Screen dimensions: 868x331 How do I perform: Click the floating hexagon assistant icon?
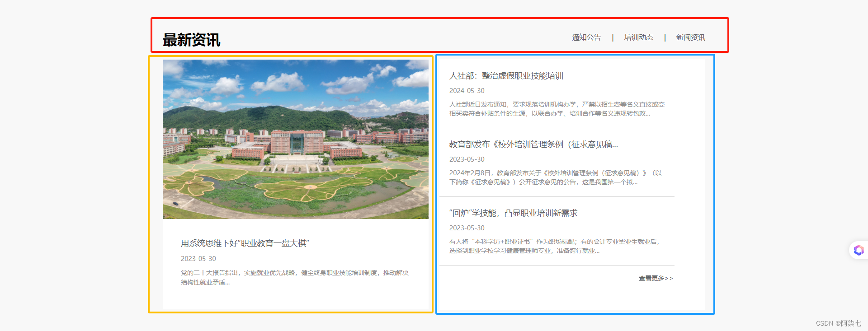point(859,250)
